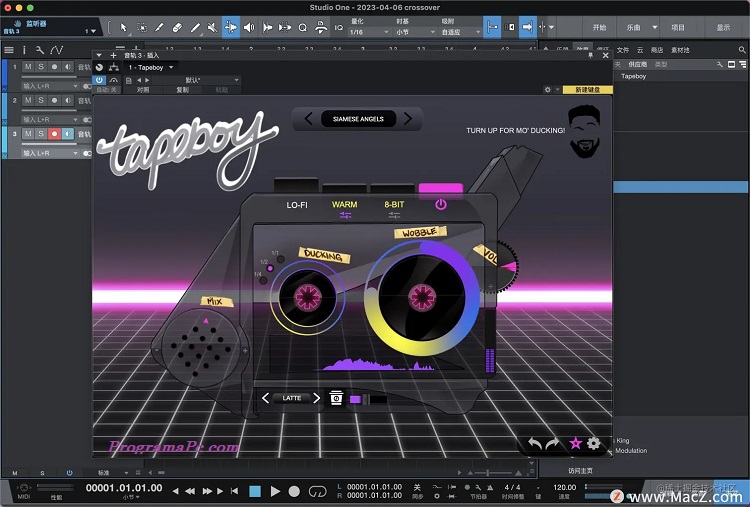Screen dimensions: 750x507
Task: Select the Range selection tool
Action: click(x=142, y=28)
